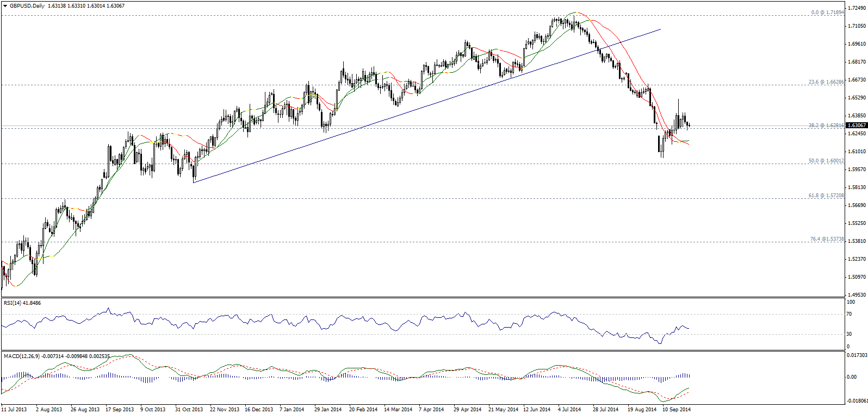Click the 10 Sep 2014 date label
This screenshot has width=868, height=414.
pyautogui.click(x=677, y=410)
